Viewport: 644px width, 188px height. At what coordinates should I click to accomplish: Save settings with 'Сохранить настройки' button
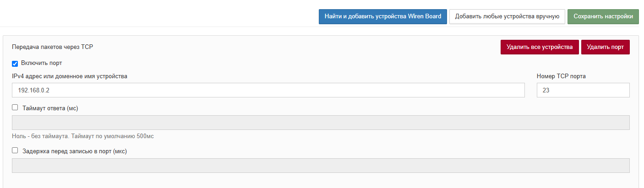point(603,16)
